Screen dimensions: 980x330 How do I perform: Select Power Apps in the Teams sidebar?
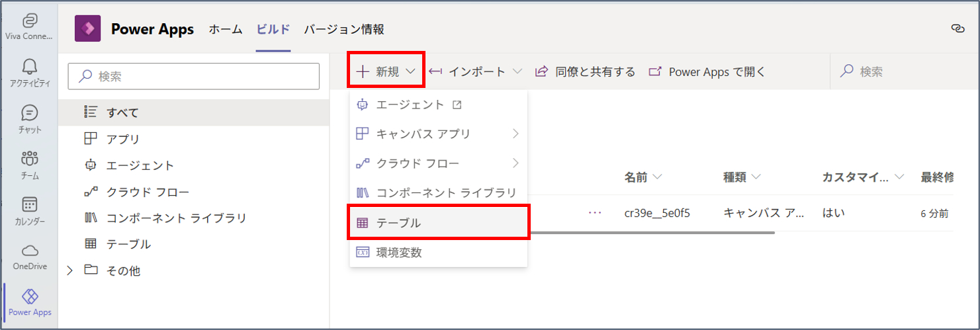click(29, 303)
